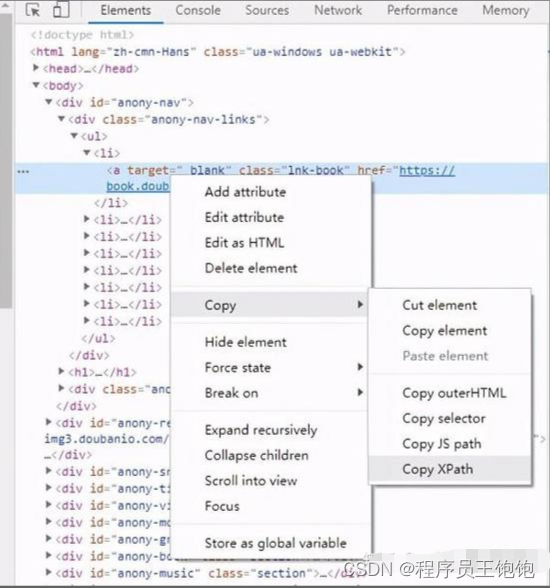Screen dimensions: 550x588
Task: Choose Focus in the context menu
Action: [222, 507]
